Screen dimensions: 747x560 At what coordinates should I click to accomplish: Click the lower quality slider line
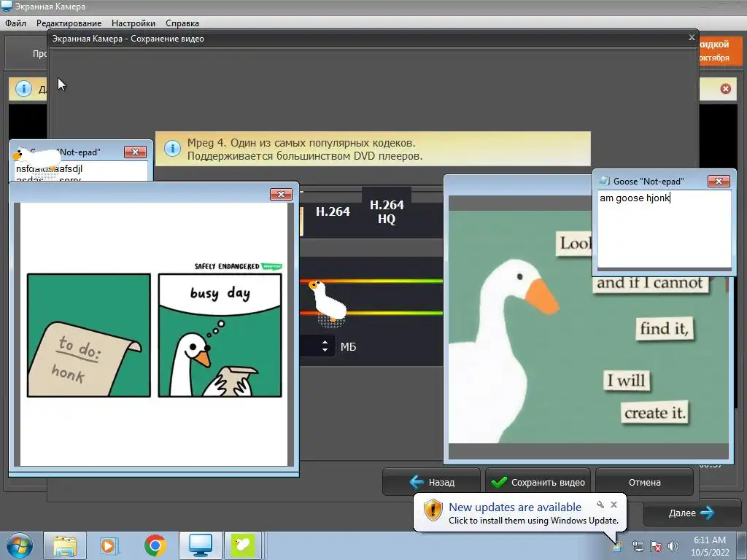(x=371, y=313)
